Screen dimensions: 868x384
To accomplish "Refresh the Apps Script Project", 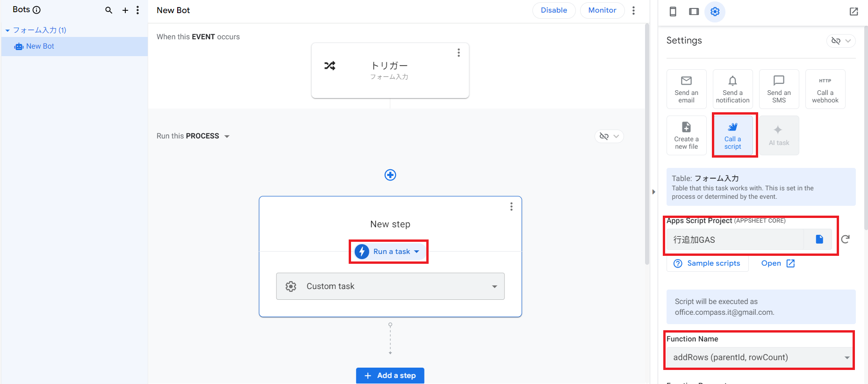I will [x=845, y=239].
